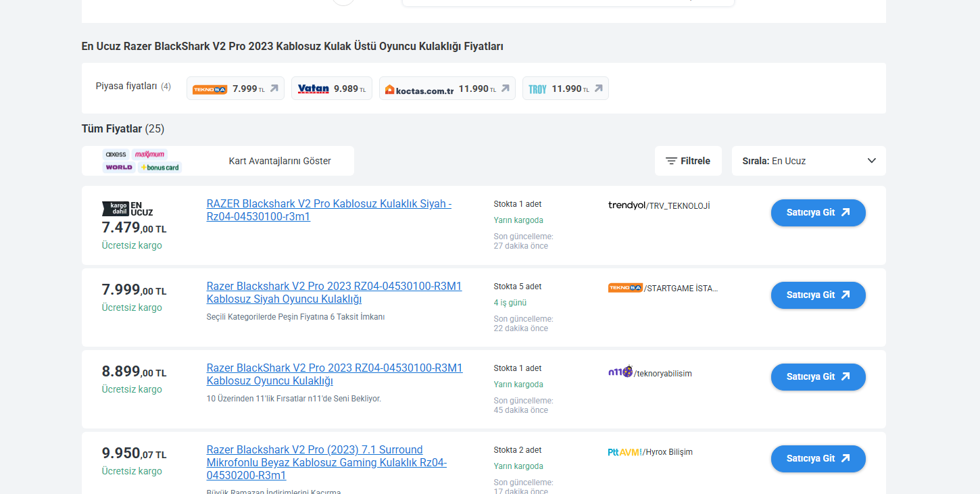Image resolution: width=980 pixels, height=494 pixels.
Task: Click the Trendyol seller logo
Action: pos(627,205)
